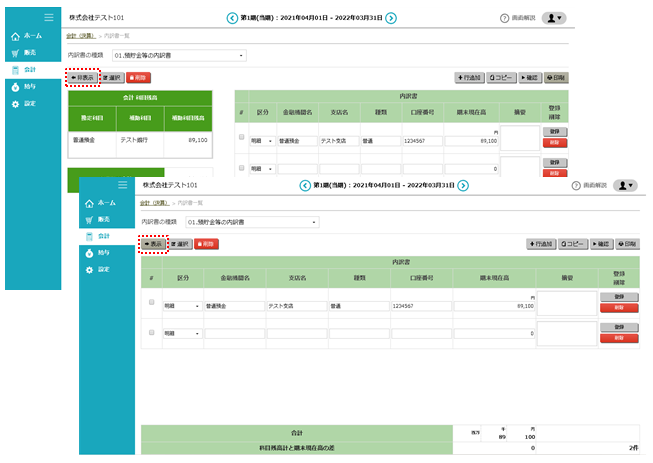The height and width of the screenshot is (463, 653).
Task: Click the 表示 button in the lower window
Action: 153,243
